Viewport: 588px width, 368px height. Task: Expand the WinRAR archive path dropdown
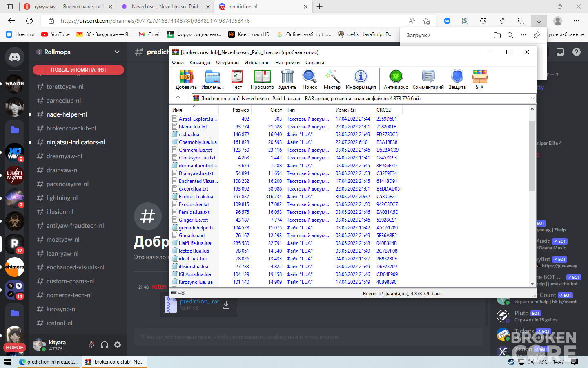click(532, 98)
